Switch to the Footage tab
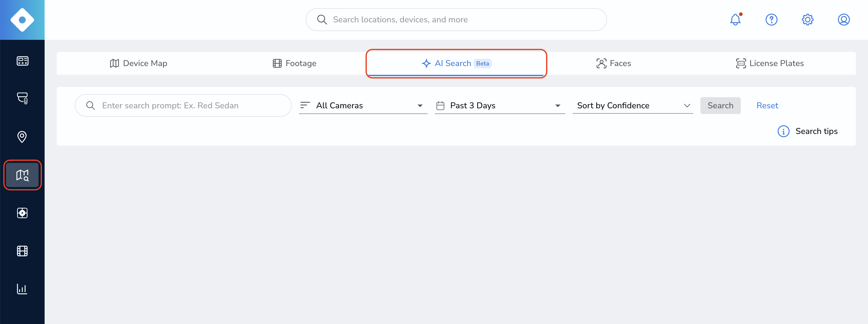 tap(294, 63)
